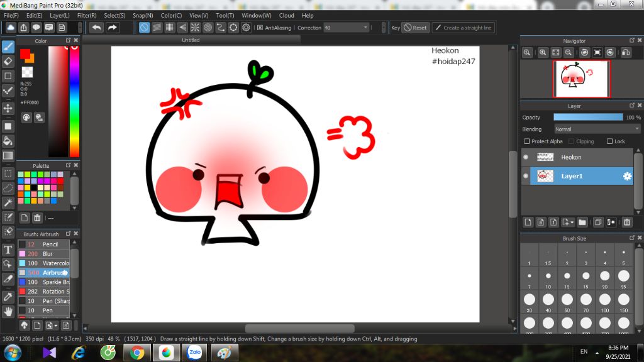The width and height of the screenshot is (644, 362).
Task: Add a new layer in Layer panel
Action: tap(528, 222)
